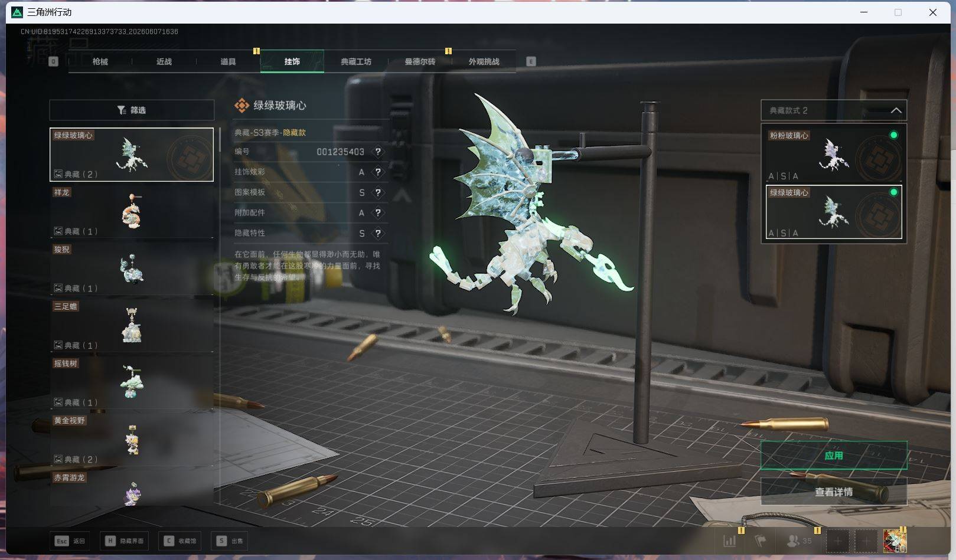This screenshot has height=560, width=956.
Task: Click the flag icon in the bottom bar
Action: [761, 541]
